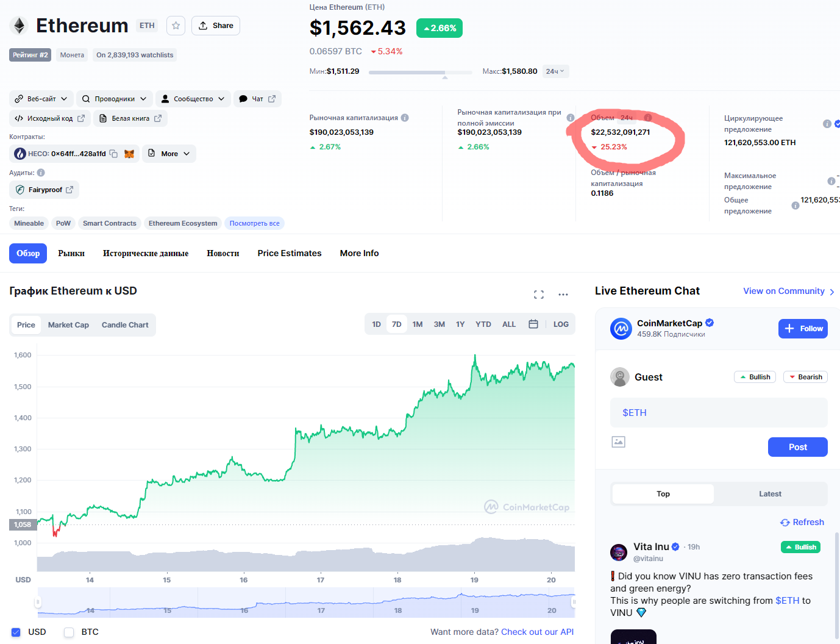Screen dimensions: 840x644
Task: Toggle the USD checkbox
Action: coord(16,632)
